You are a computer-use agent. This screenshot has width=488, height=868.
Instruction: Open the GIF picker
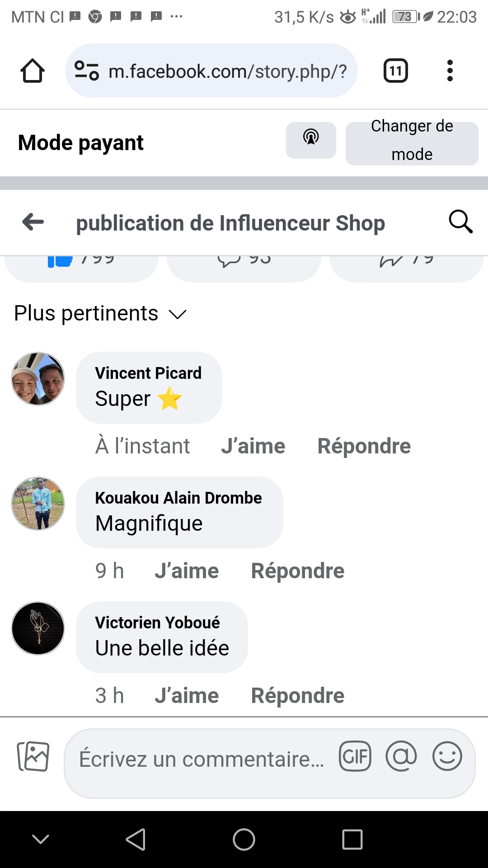[355, 756]
